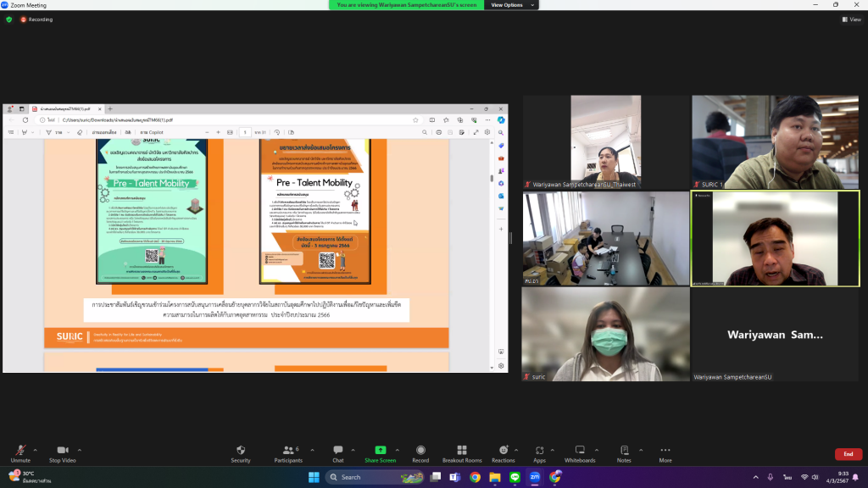Unmute the microphone in Zoom
The image size is (868, 488).
20,454
